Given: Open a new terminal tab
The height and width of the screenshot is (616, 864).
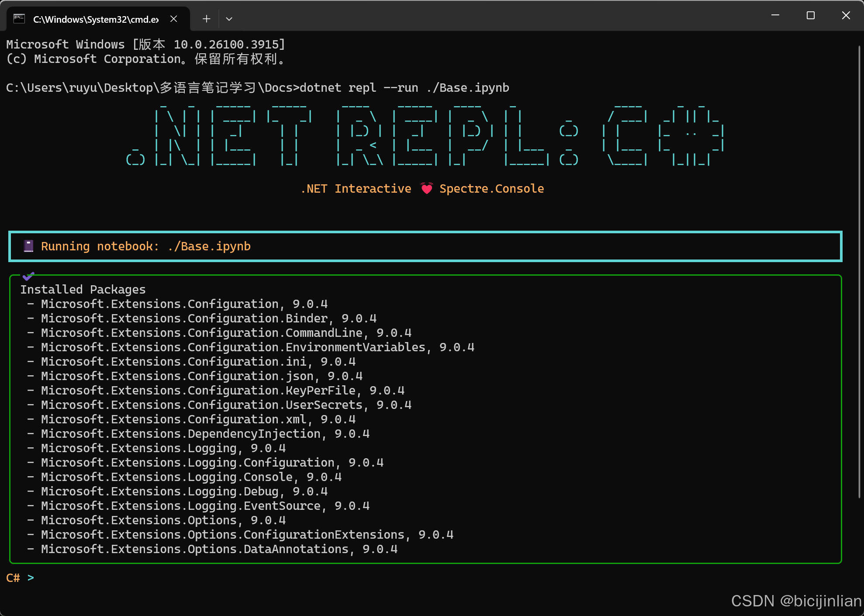Looking at the screenshot, I should coord(206,19).
